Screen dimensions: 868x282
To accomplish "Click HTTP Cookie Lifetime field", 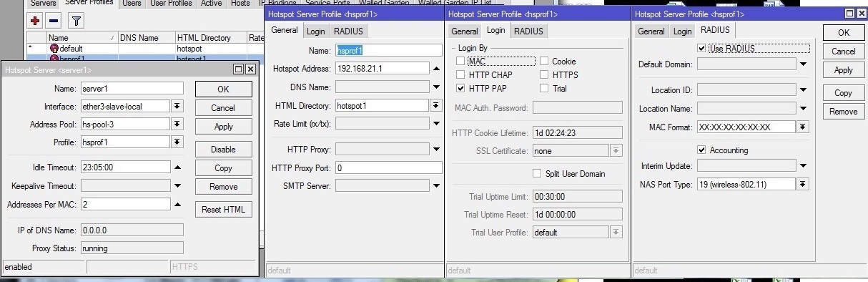I will 577,133.
